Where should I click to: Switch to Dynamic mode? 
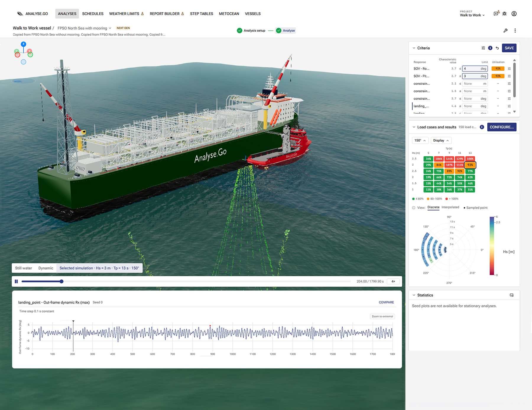point(46,268)
